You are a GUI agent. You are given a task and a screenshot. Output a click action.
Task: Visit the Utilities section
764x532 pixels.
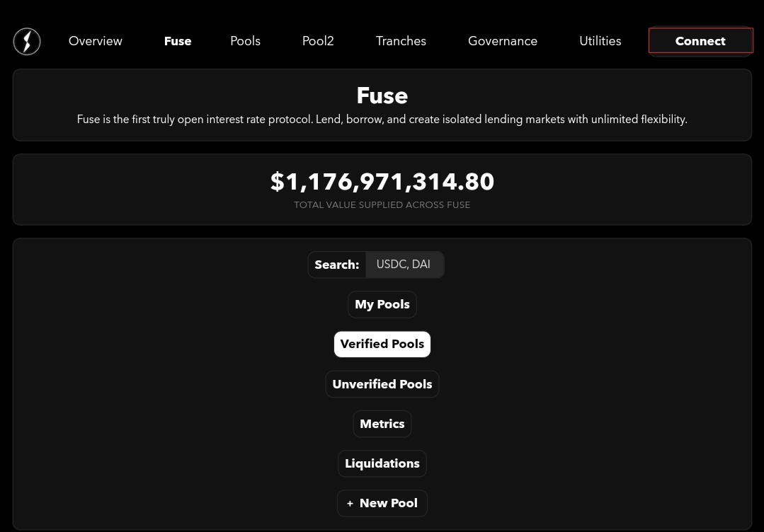[600, 41]
